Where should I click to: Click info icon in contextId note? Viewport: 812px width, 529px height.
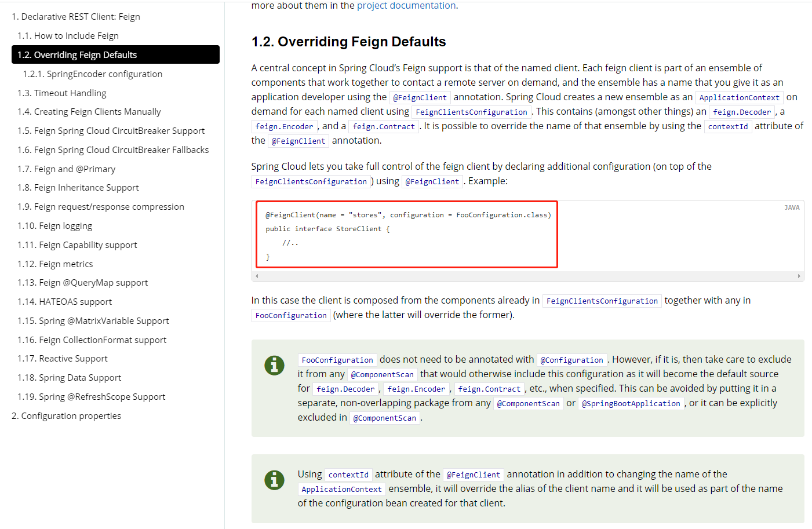[x=274, y=480]
